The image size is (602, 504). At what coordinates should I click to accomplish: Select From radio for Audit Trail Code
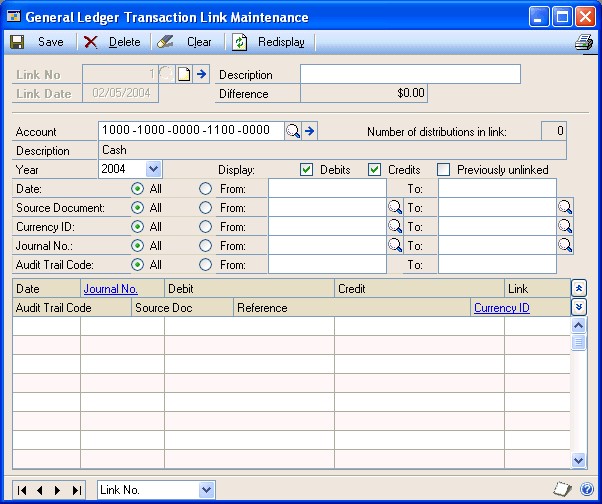click(205, 264)
